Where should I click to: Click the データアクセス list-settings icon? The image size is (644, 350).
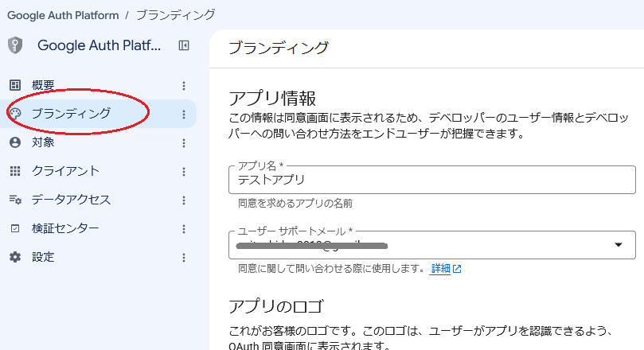[15, 200]
